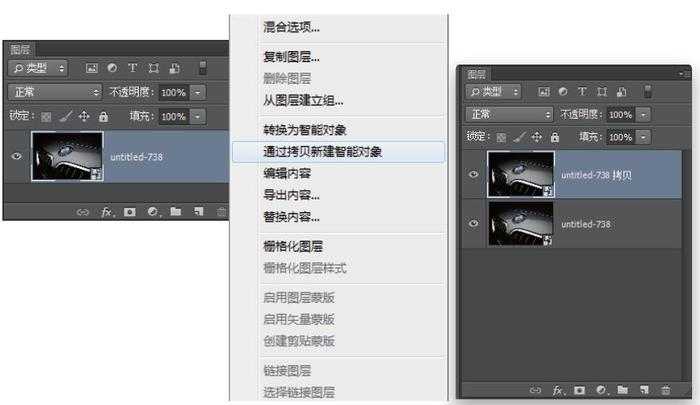The width and height of the screenshot is (700, 405).
Task: Toggle lock position icon in right panel
Action: (x=537, y=137)
